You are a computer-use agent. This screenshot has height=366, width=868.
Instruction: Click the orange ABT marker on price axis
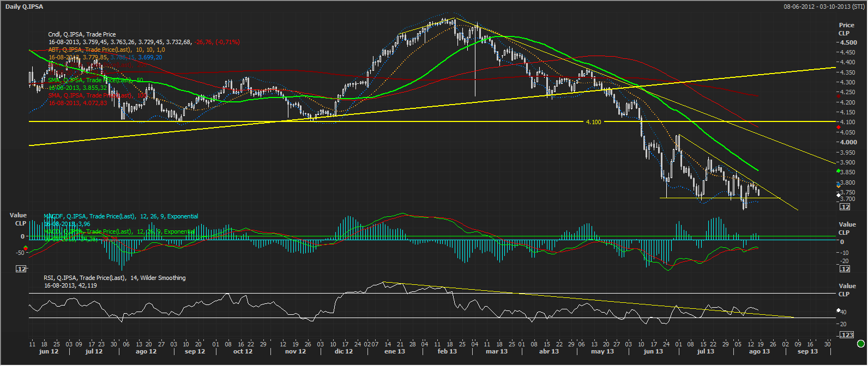839,185
